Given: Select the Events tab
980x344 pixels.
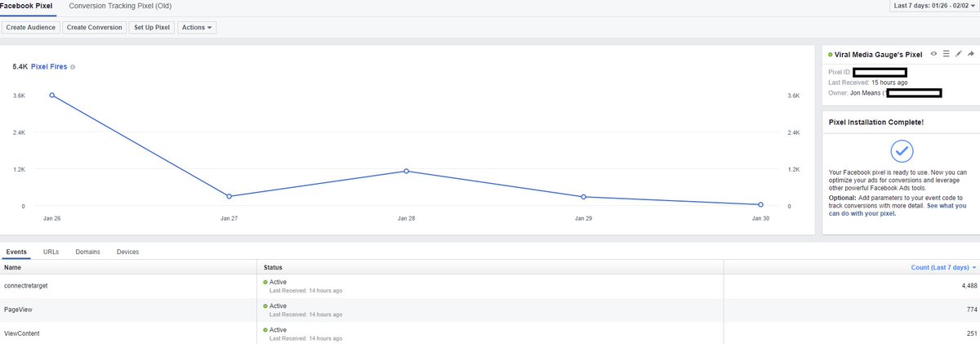Looking at the screenshot, I should click(16, 252).
